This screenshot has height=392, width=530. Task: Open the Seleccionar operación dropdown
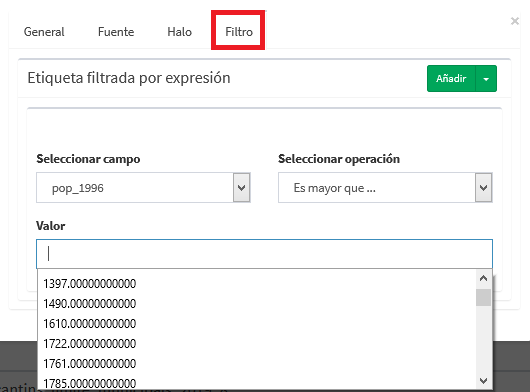tap(385, 188)
